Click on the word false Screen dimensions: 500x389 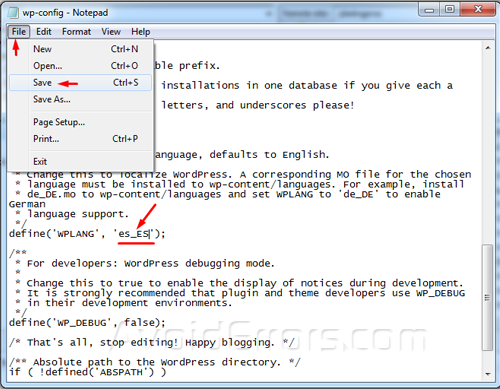click(x=139, y=323)
